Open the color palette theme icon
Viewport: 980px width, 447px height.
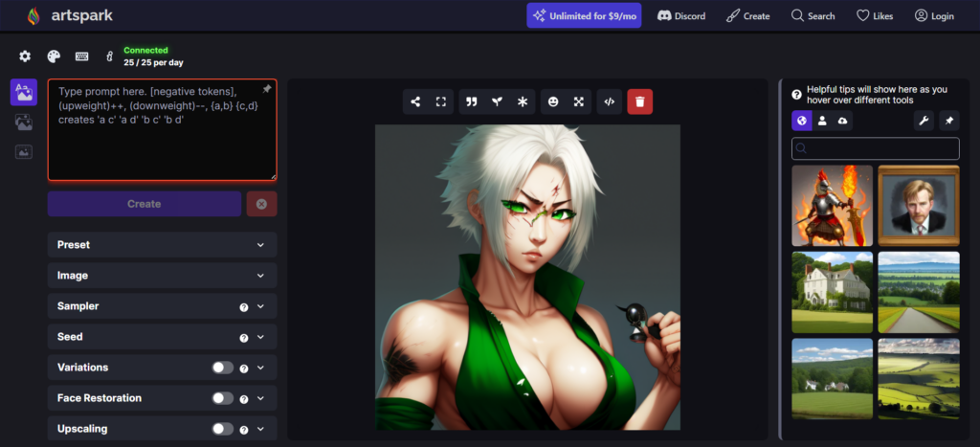coord(54,56)
